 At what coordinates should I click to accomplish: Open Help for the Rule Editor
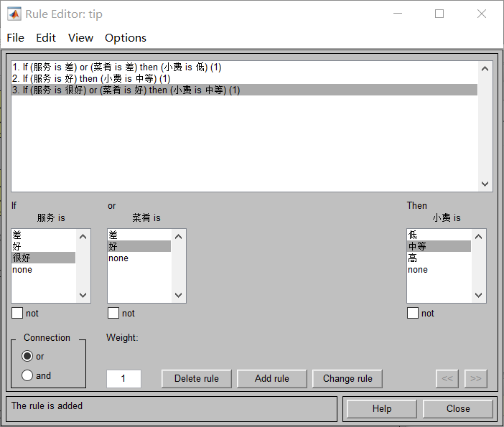(x=382, y=408)
